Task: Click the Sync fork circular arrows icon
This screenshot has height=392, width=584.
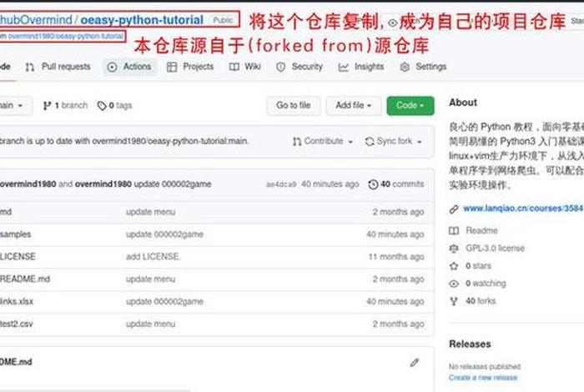Action: click(370, 142)
